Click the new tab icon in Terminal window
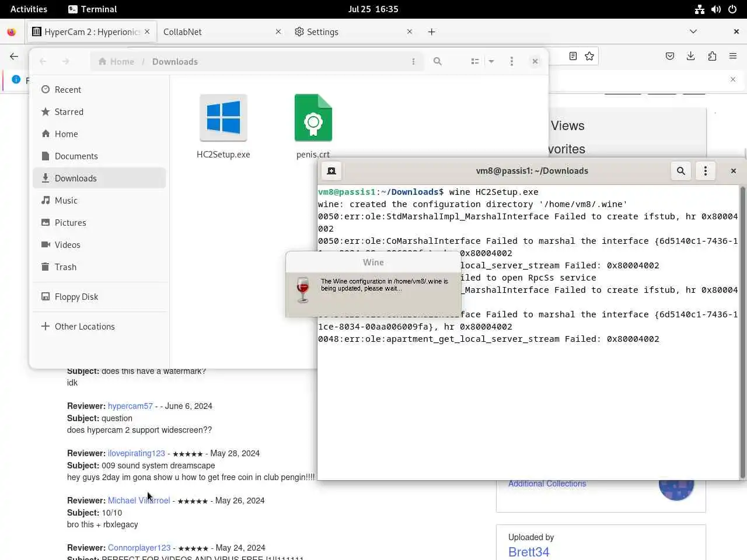 click(331, 171)
